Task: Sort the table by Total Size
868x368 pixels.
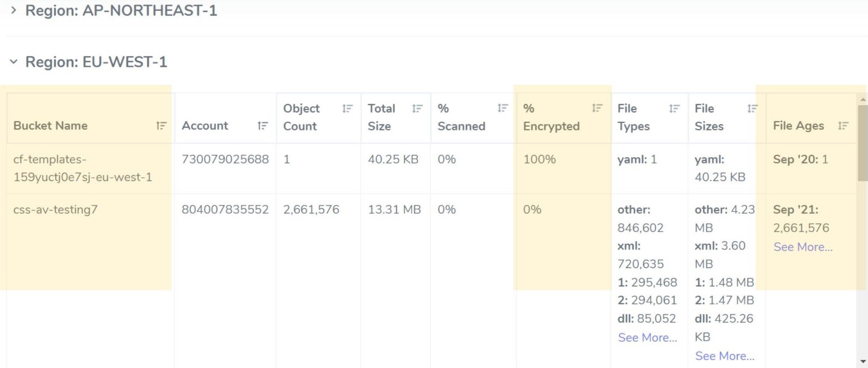Action: click(x=417, y=109)
